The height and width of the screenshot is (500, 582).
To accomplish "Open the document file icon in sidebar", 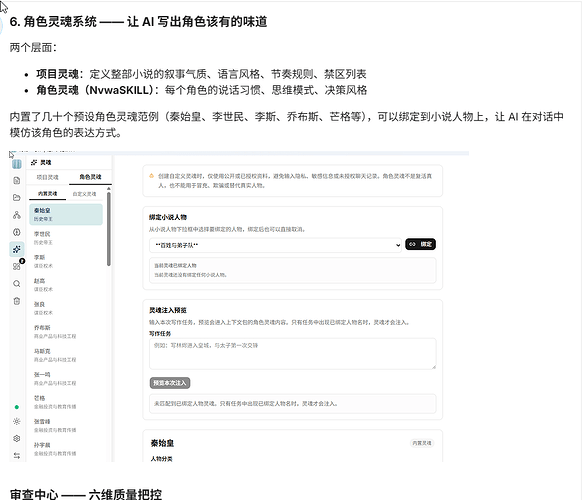I will pyautogui.click(x=17, y=180).
